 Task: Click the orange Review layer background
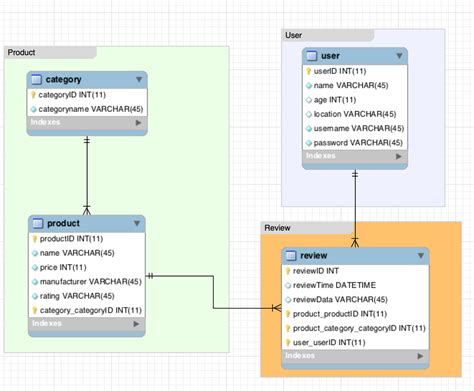click(x=445, y=300)
